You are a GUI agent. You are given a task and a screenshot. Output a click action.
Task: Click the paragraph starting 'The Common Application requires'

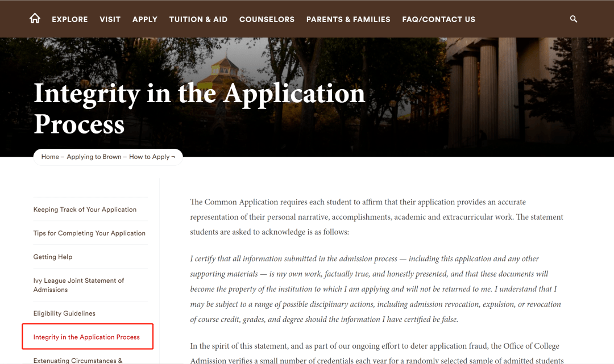[377, 217]
